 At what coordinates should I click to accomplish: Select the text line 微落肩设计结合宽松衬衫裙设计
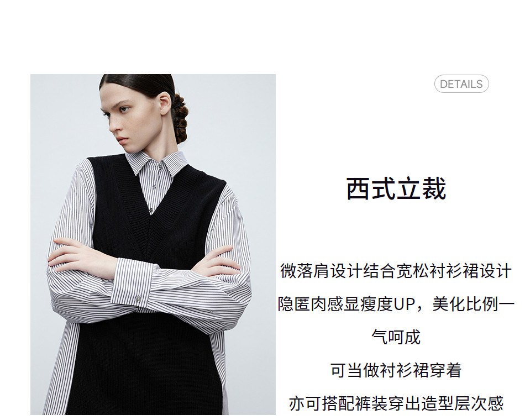(396, 271)
